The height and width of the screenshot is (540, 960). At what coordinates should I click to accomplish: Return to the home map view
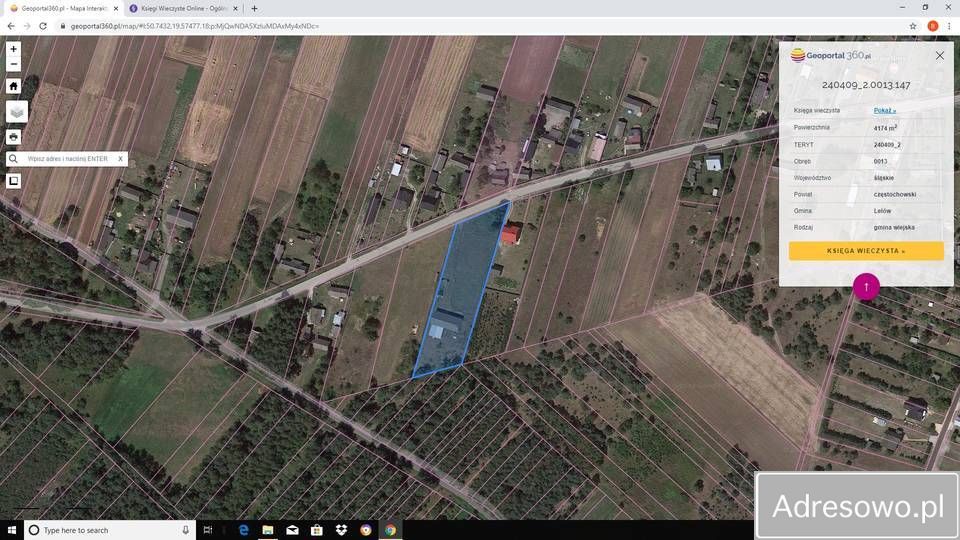tap(13, 86)
